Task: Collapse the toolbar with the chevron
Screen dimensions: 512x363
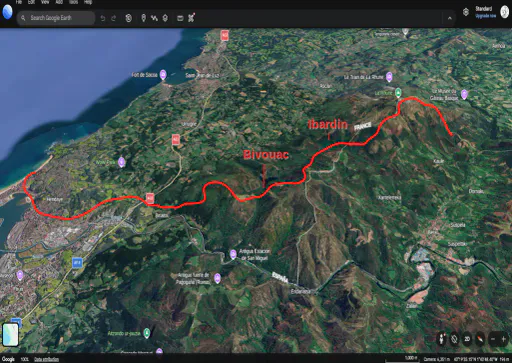Action: (x=450, y=18)
